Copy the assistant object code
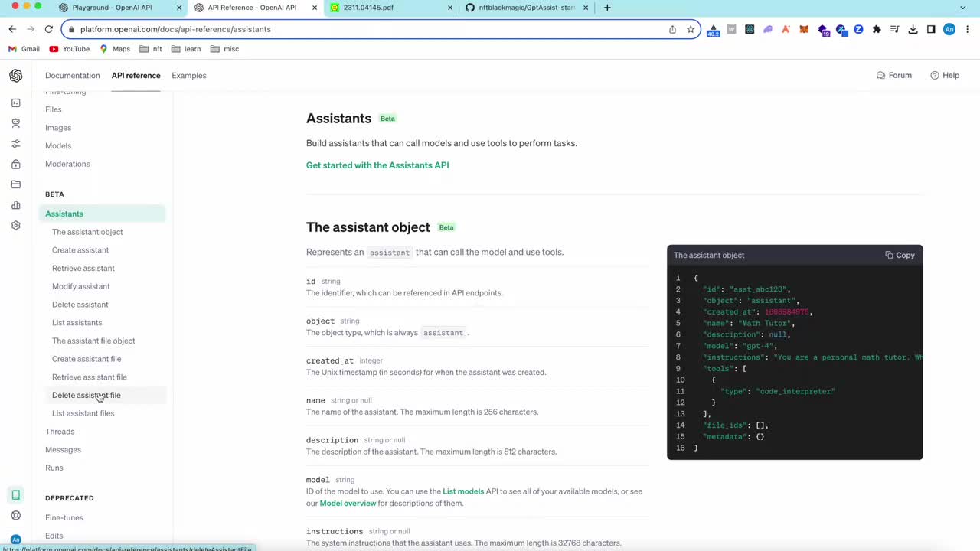 coord(900,256)
